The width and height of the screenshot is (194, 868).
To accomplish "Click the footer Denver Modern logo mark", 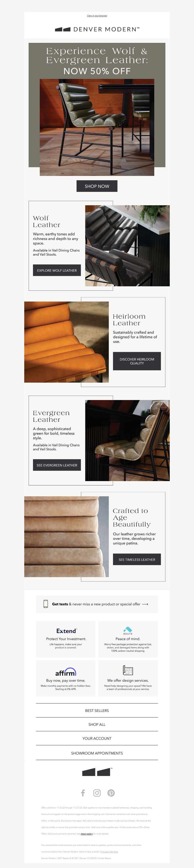I will [97, 772].
